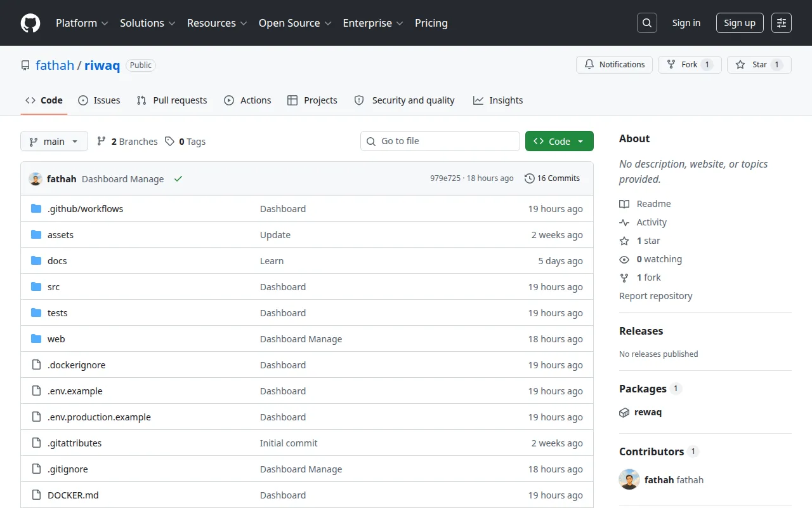Click the docs folder icon

tap(36, 260)
